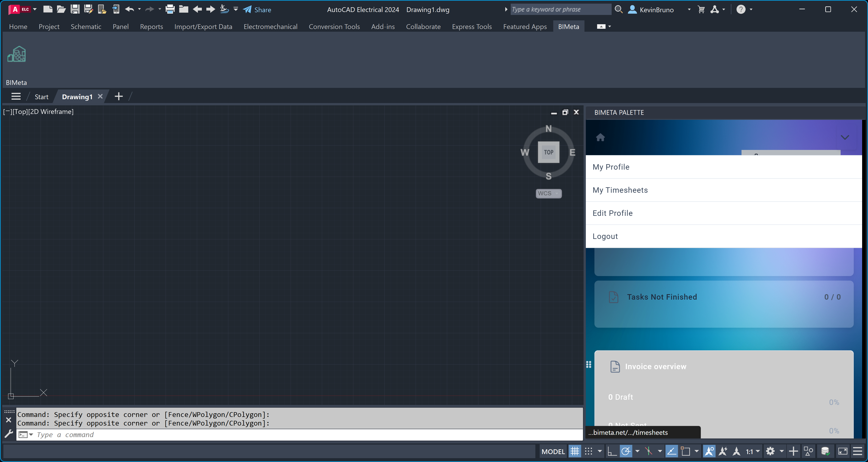Image resolution: width=868 pixels, height=462 pixels.
Task: Click the database check status icon
Action: click(x=825, y=451)
